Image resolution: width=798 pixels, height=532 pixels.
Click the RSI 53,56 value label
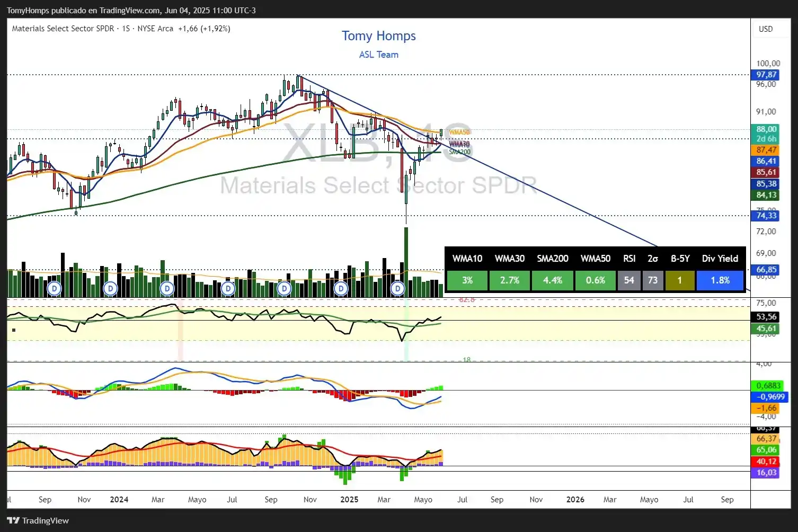pos(766,317)
